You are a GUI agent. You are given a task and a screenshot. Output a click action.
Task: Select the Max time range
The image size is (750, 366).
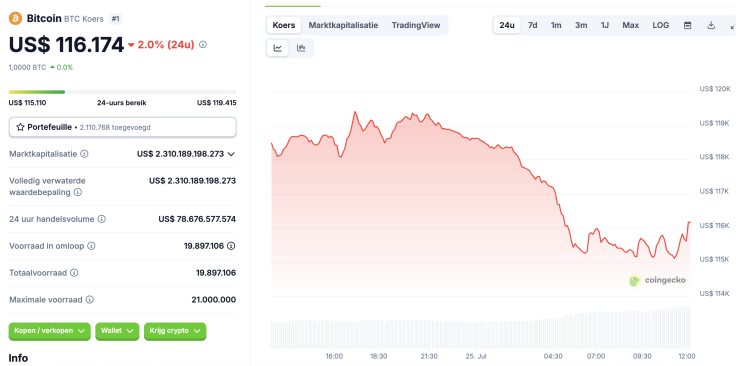point(630,25)
